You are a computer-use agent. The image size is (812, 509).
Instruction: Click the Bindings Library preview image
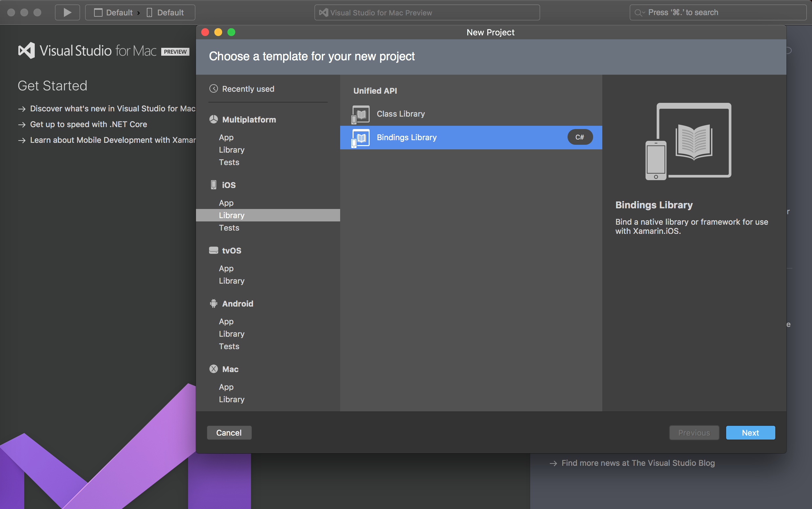(688, 141)
